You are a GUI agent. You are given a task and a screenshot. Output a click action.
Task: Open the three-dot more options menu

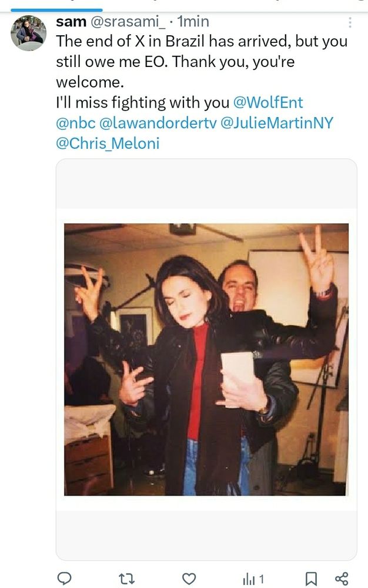[x=350, y=22]
